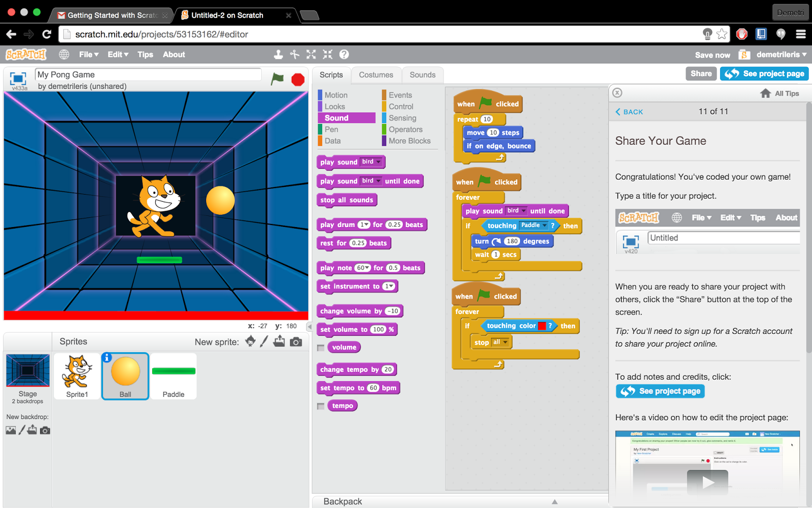The height and width of the screenshot is (508, 812).
Task: Select the Sensing block category
Action: point(402,118)
